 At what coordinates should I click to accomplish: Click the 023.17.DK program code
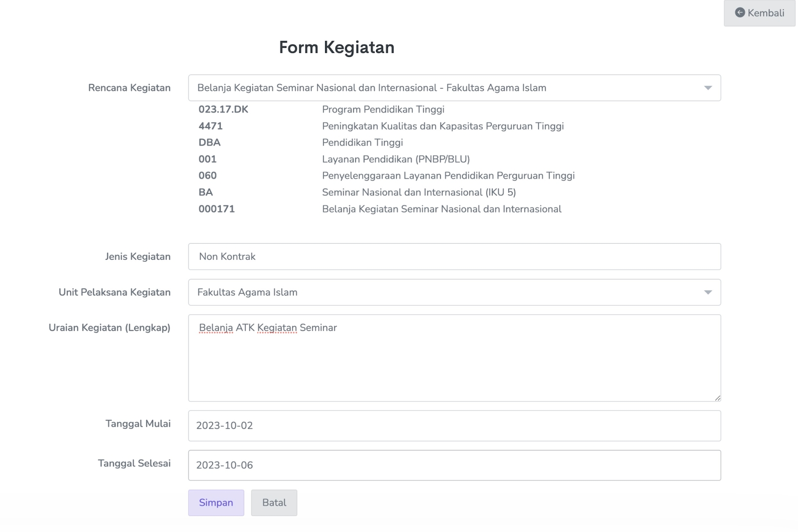coord(223,110)
